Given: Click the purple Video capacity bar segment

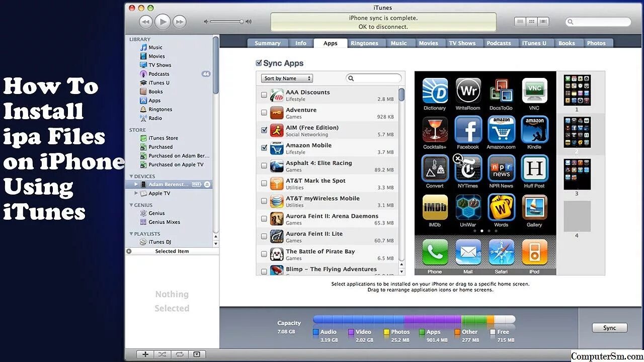Looking at the screenshot, I should point(433,319).
